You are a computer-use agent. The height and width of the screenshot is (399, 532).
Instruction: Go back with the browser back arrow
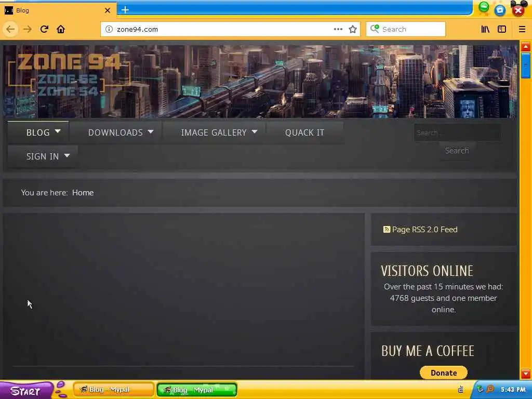coord(10,29)
